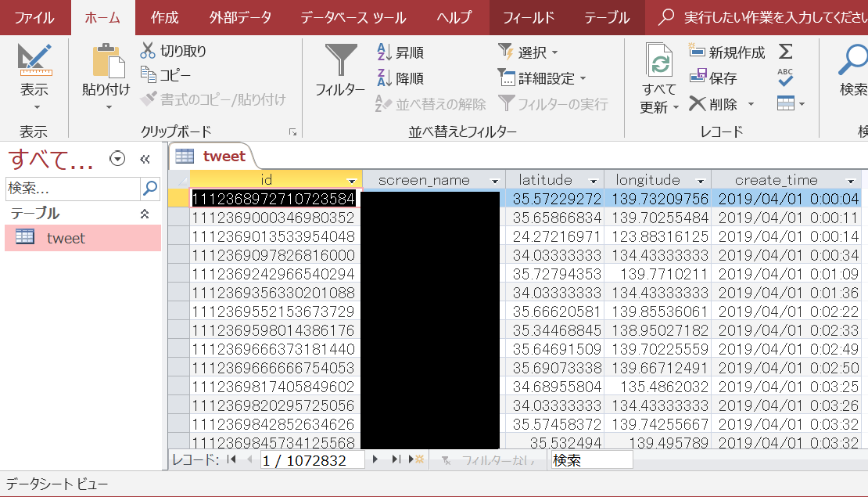868x497 pixels.
Task: Select row selector for id 1112369013533954048
Action: [x=179, y=236]
